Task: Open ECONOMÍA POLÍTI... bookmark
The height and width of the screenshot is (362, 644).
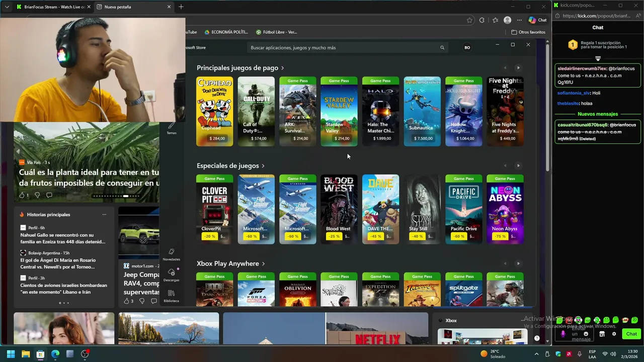Action: pyautogui.click(x=226, y=32)
